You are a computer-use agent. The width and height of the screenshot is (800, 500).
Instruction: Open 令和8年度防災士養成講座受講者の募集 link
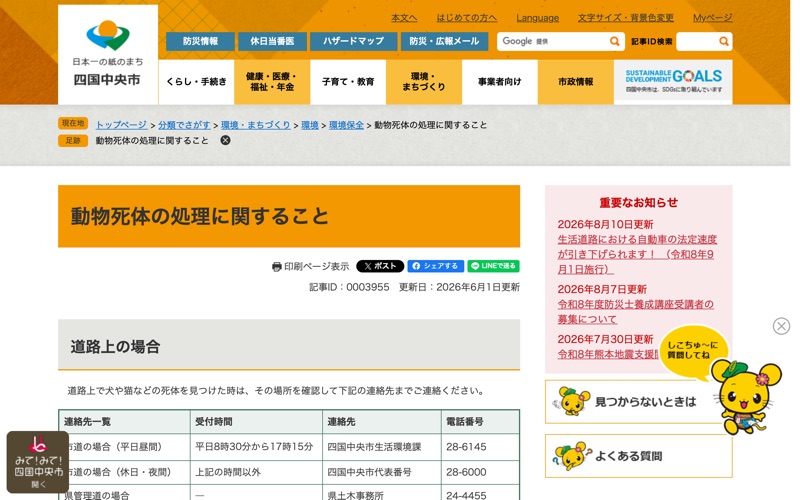[635, 312]
